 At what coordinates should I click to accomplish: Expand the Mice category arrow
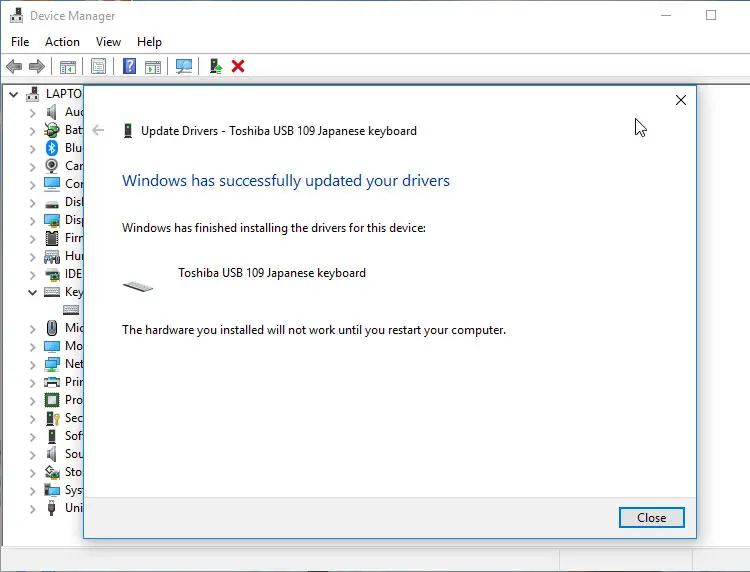point(33,329)
